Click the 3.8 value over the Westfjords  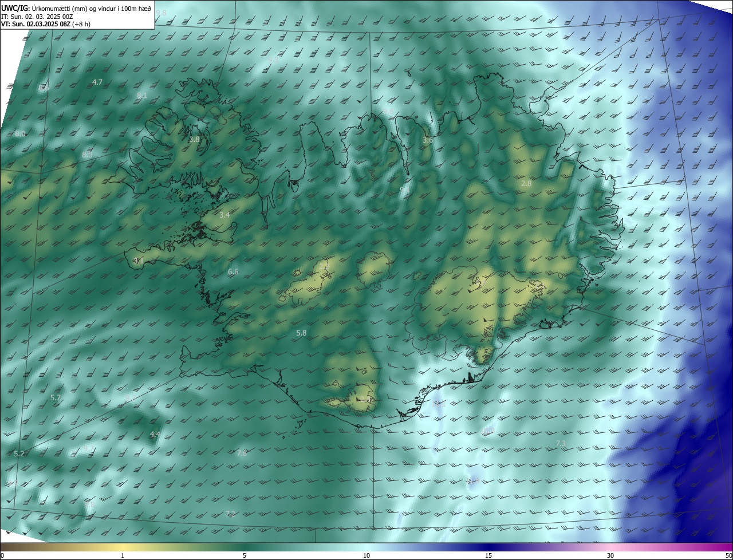tap(194, 139)
